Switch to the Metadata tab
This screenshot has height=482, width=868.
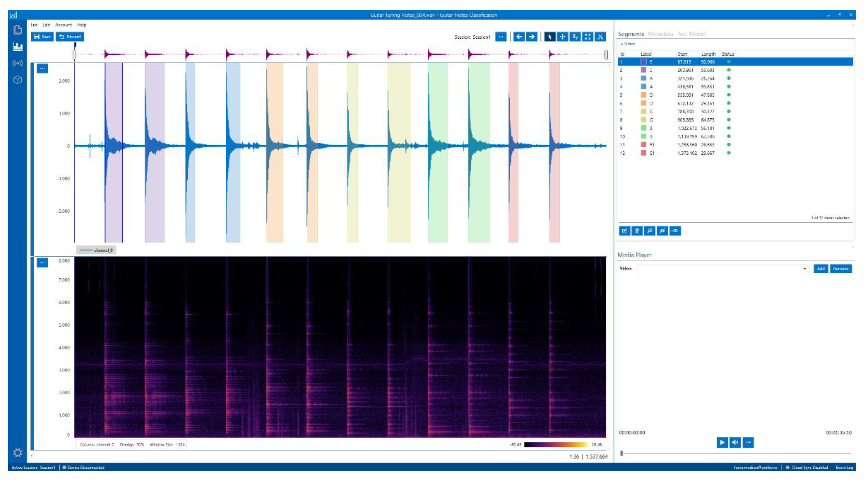point(660,34)
